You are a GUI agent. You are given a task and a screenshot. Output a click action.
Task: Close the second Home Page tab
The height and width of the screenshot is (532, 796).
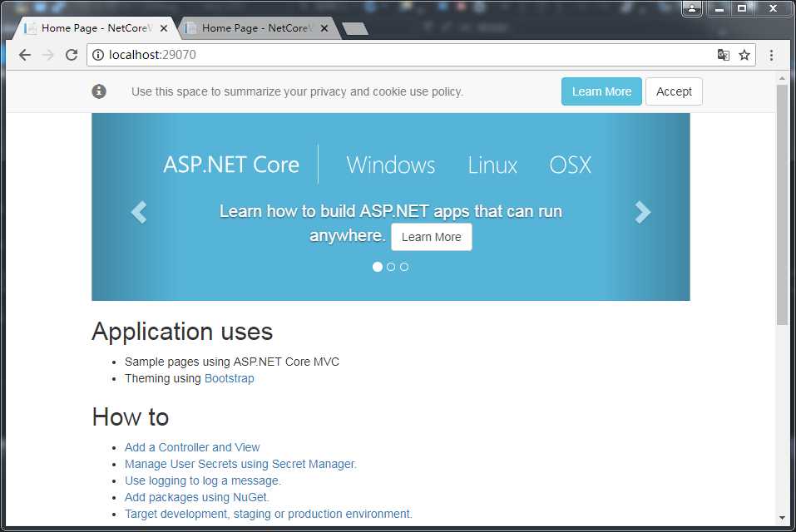(x=324, y=28)
